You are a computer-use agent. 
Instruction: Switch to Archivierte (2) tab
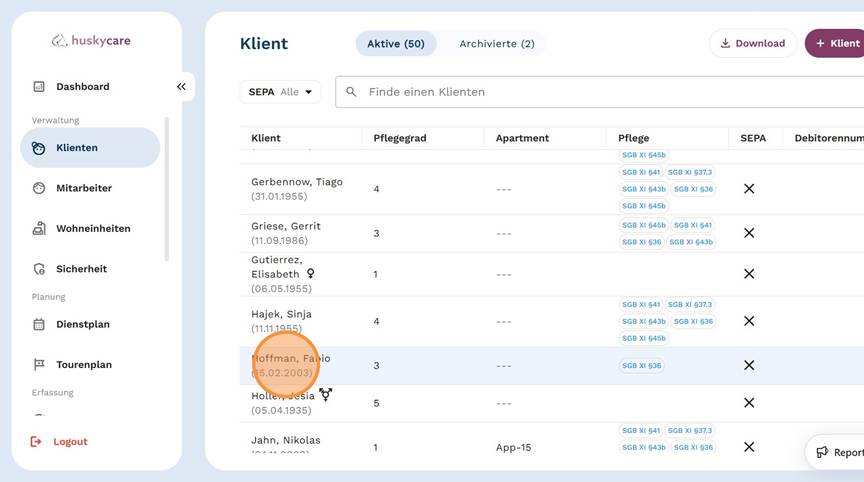coord(496,44)
